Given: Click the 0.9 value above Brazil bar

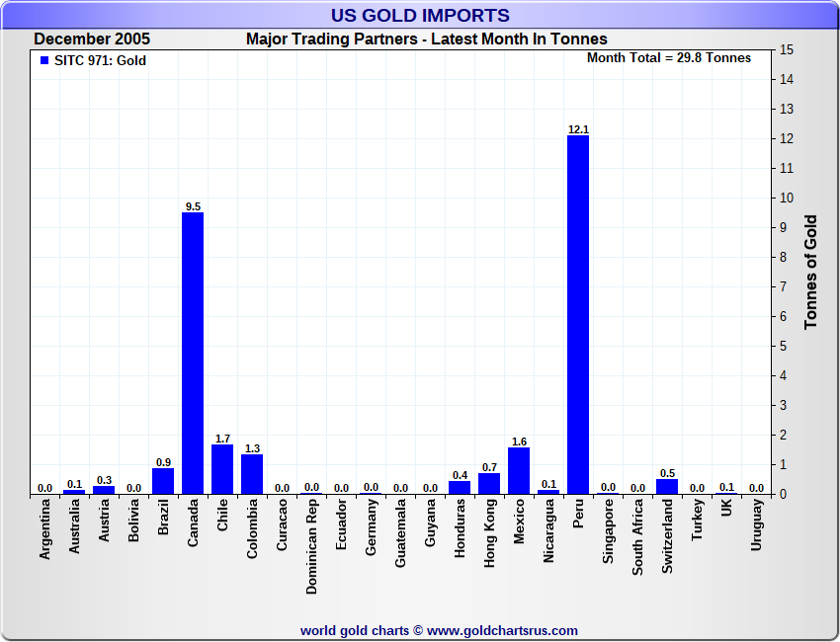Looking at the screenshot, I should (x=163, y=462).
